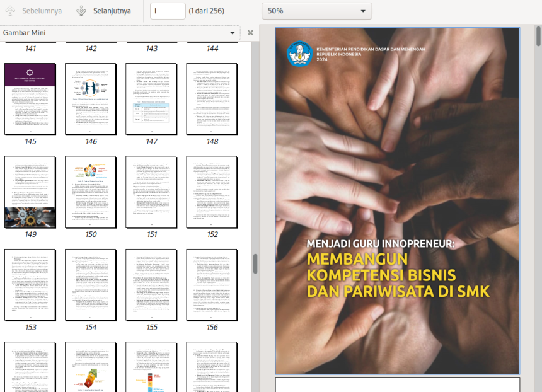Screen dimensions: 542x392
Task: Close the Gambar Mini sidebar panel
Action: tap(250, 33)
